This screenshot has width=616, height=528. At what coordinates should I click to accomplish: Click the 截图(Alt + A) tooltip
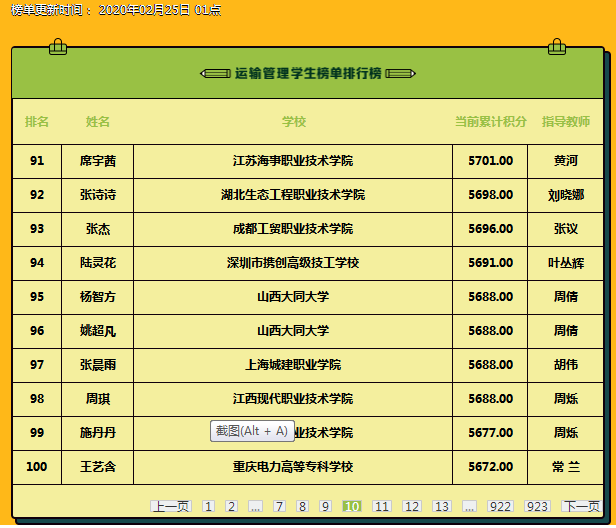click(251, 431)
